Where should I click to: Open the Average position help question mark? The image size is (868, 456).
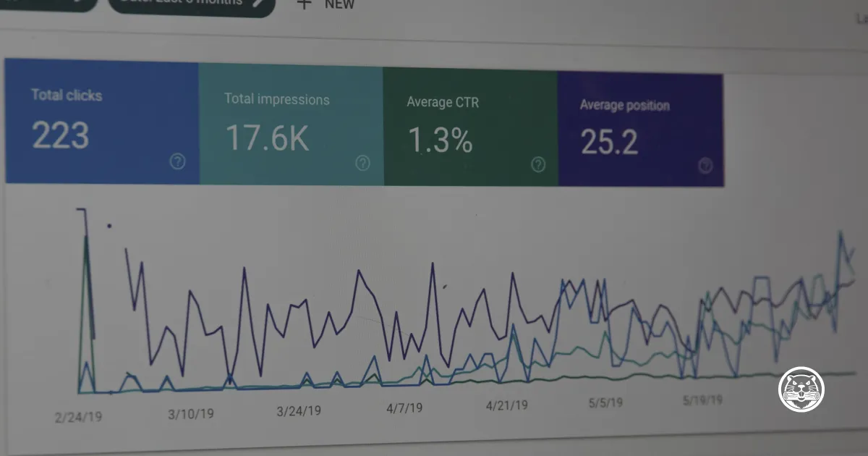tap(705, 166)
